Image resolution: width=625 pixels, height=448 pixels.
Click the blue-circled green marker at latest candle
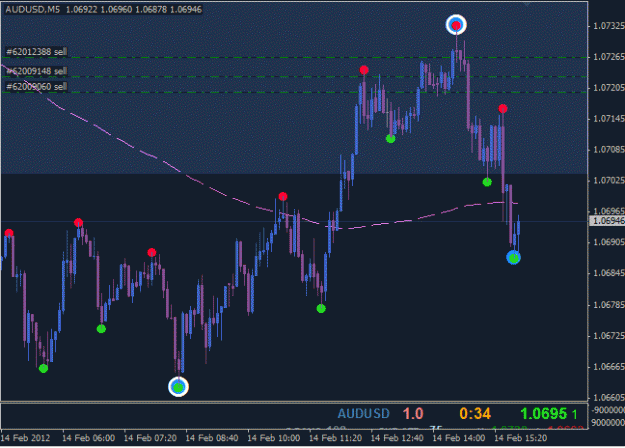click(x=513, y=258)
